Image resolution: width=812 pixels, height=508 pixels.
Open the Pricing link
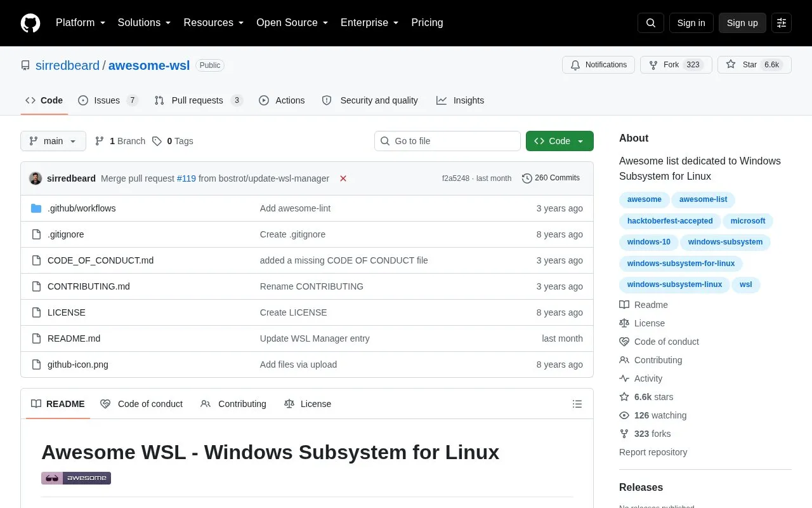pyautogui.click(x=427, y=23)
